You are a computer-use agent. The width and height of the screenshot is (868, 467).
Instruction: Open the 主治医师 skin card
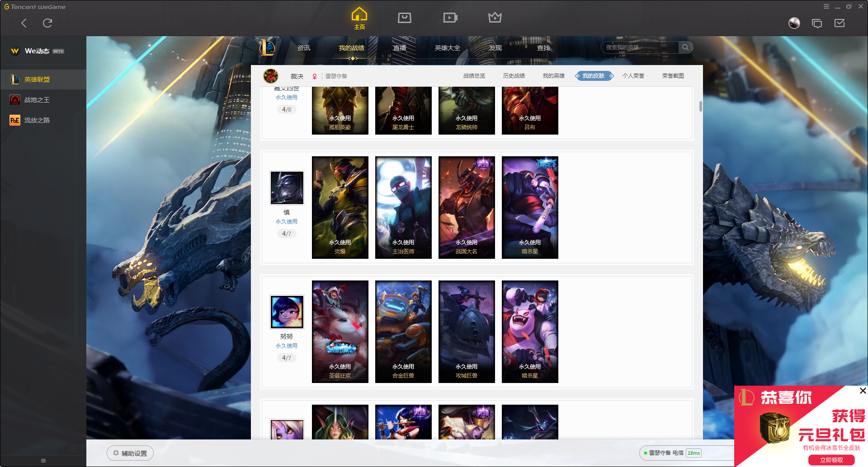(x=403, y=208)
